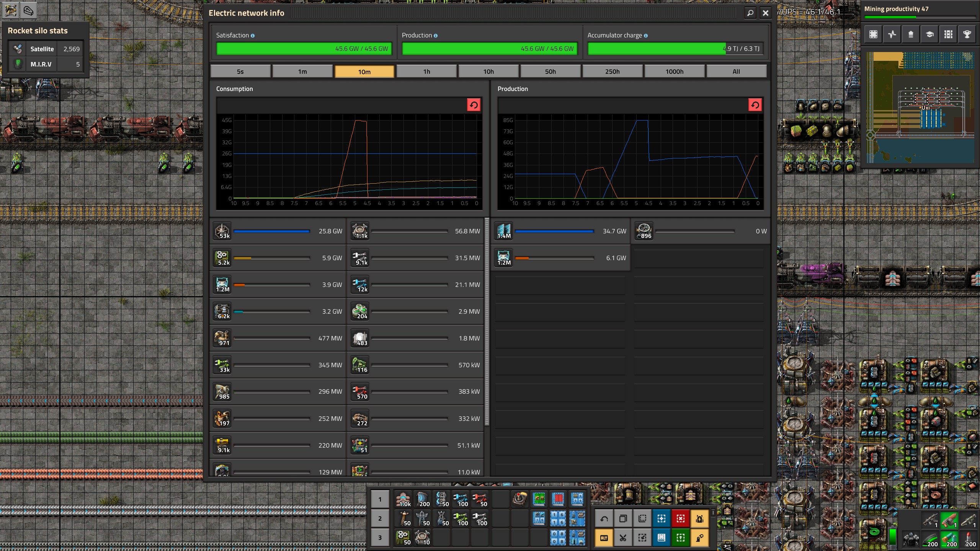Change quickbar row 3 selector
Viewport: 980px width, 551px height.
pos(380,537)
